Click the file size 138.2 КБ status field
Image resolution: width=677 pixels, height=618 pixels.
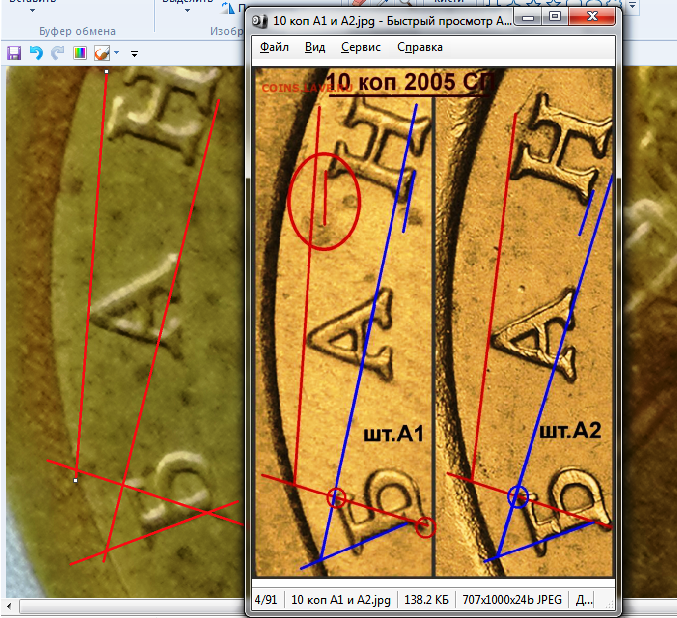click(425, 600)
